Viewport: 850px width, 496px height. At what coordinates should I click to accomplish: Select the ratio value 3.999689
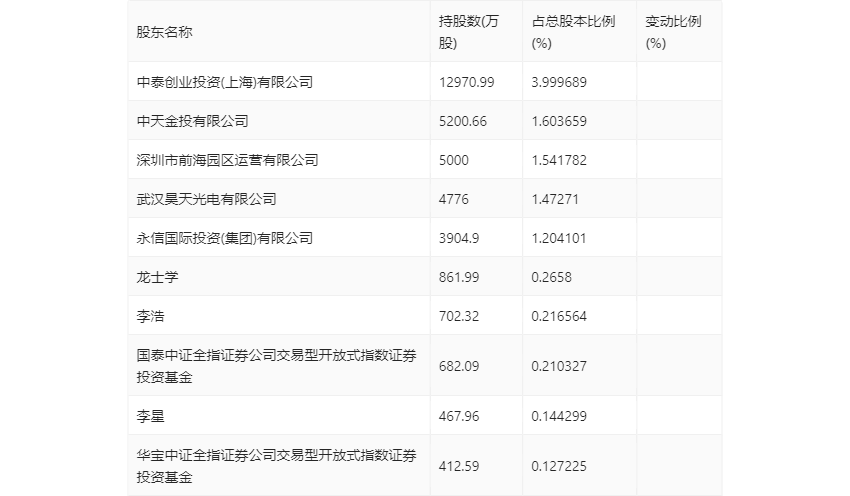coord(559,82)
